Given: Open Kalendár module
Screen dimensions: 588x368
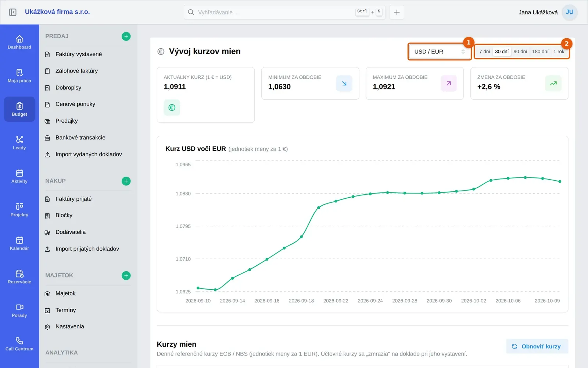Looking at the screenshot, I should pos(19,243).
